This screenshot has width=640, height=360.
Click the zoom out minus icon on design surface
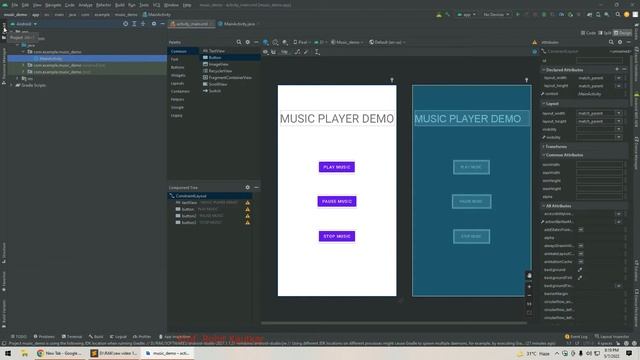[x=529, y=296]
